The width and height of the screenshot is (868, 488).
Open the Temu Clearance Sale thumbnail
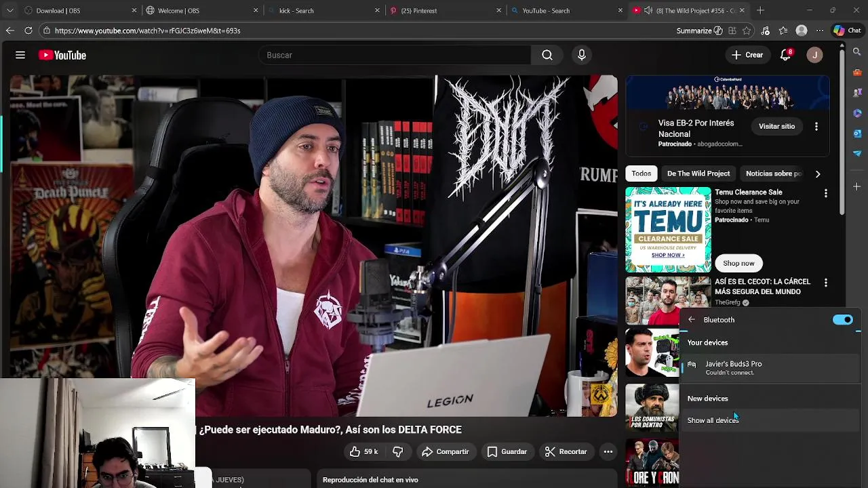click(x=668, y=230)
